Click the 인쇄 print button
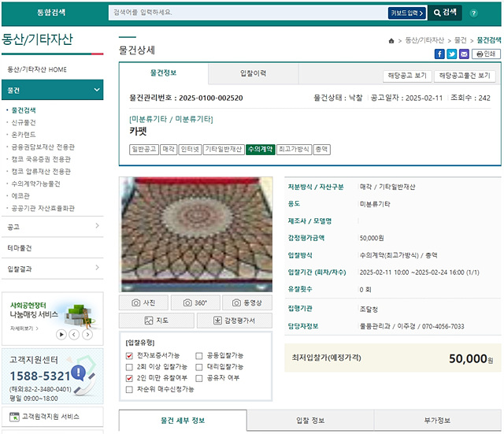Screen dimensions: 504x434 486,54
